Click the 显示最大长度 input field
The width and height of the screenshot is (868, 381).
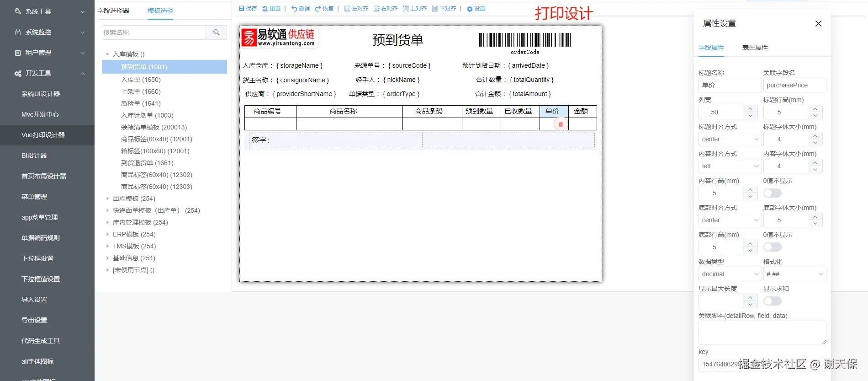pyautogui.click(x=721, y=301)
